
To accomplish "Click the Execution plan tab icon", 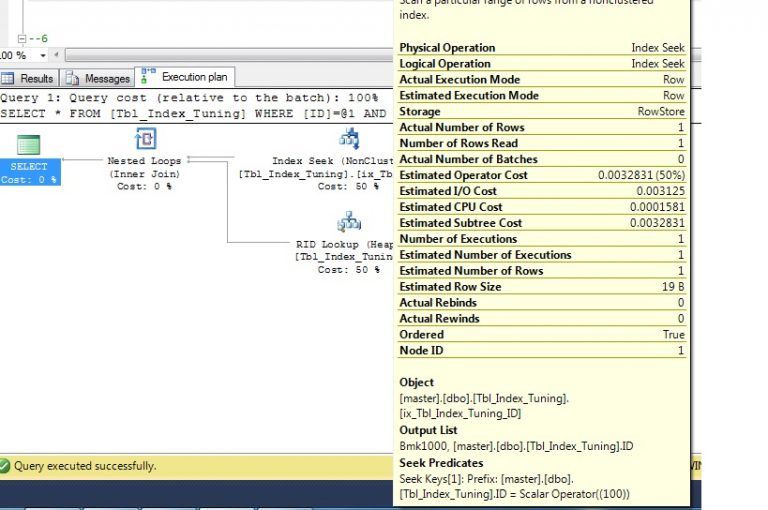I will click(147, 76).
